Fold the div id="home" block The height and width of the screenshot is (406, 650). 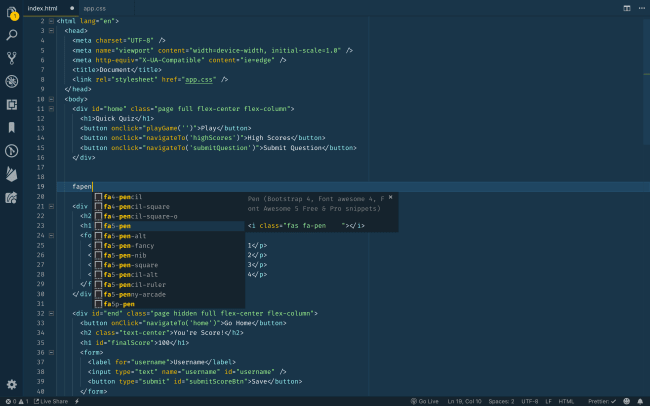click(x=51, y=108)
